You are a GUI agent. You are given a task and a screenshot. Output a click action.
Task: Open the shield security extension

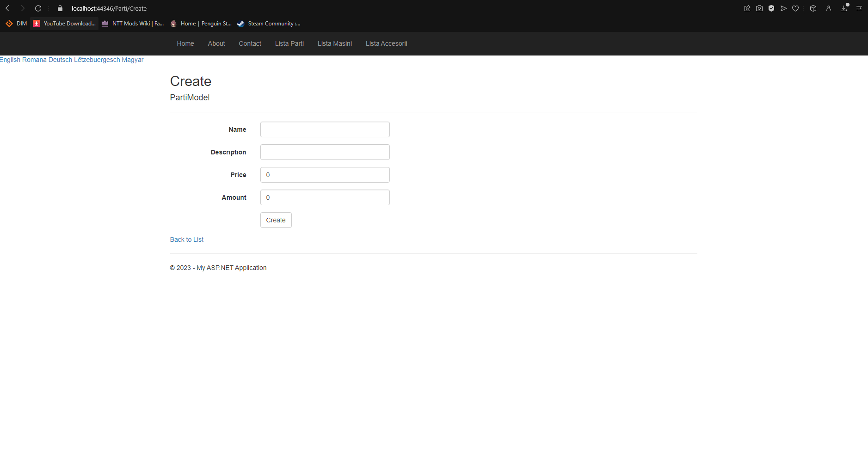(771, 8)
